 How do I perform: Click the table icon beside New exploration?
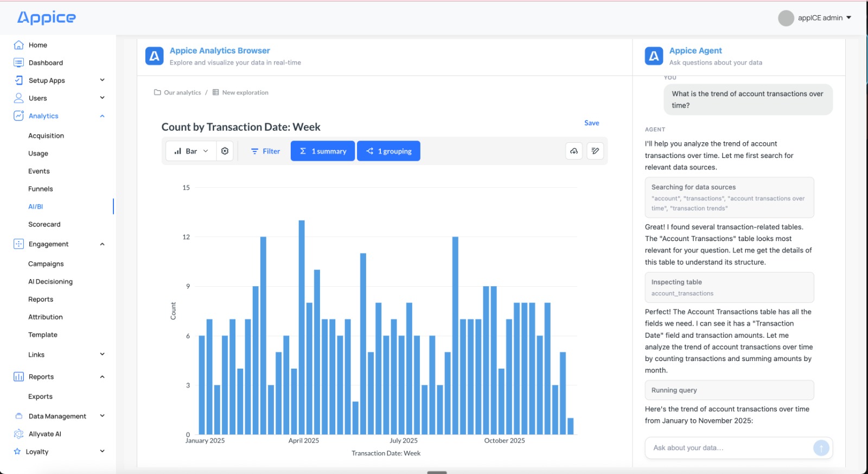215,92
